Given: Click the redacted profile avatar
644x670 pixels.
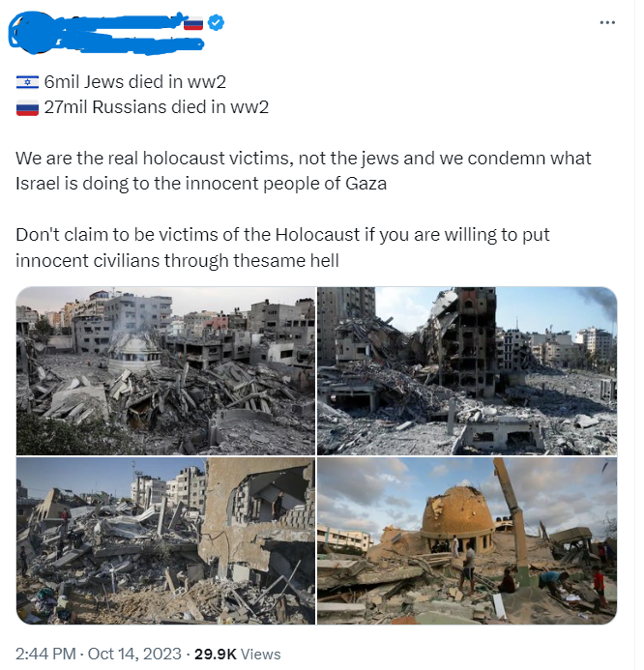Looking at the screenshot, I should (x=32, y=33).
